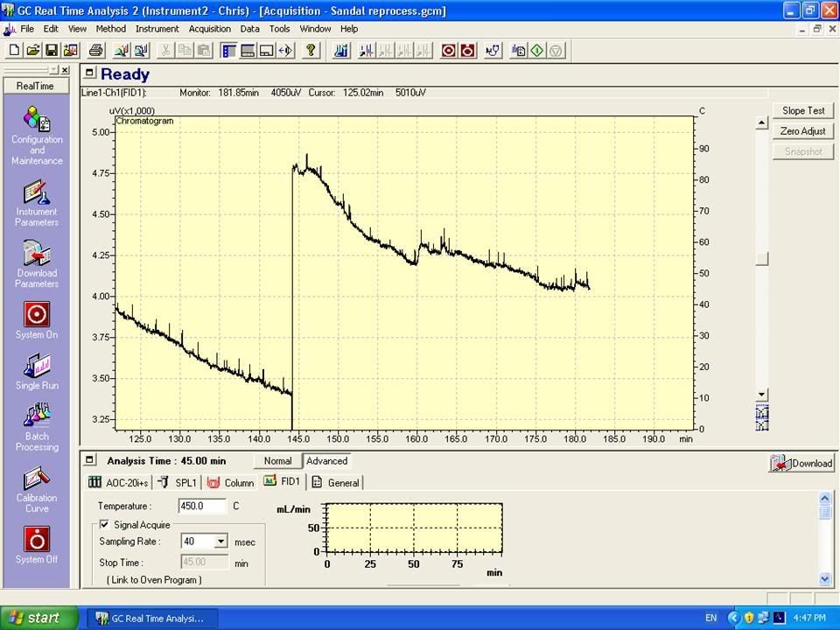This screenshot has width=840, height=630.
Task: Click the Download Parameters sidebar icon
Action: click(x=37, y=254)
